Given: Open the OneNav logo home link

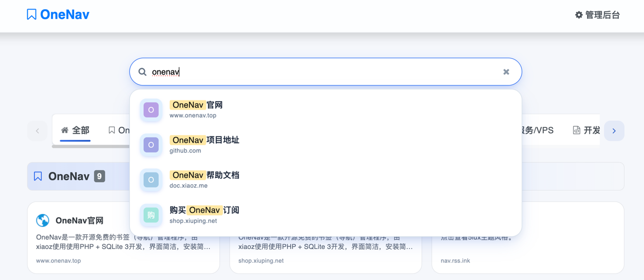Looking at the screenshot, I should (x=58, y=15).
